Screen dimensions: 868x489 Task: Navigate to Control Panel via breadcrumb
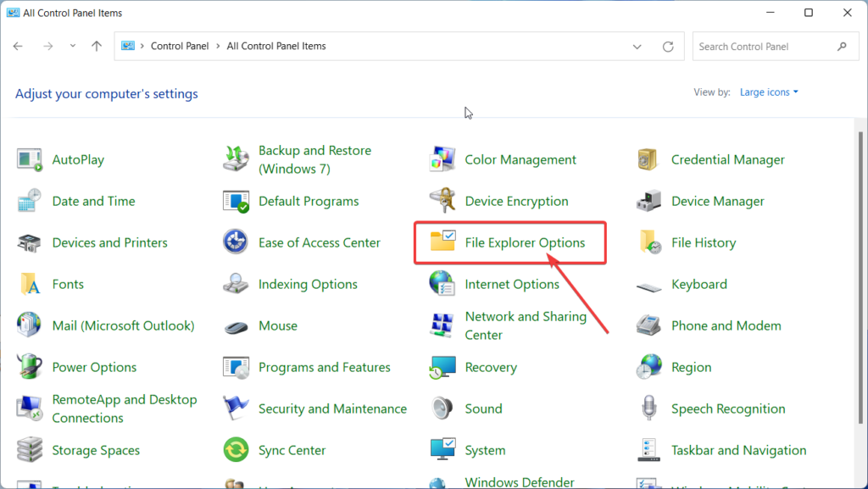(180, 46)
